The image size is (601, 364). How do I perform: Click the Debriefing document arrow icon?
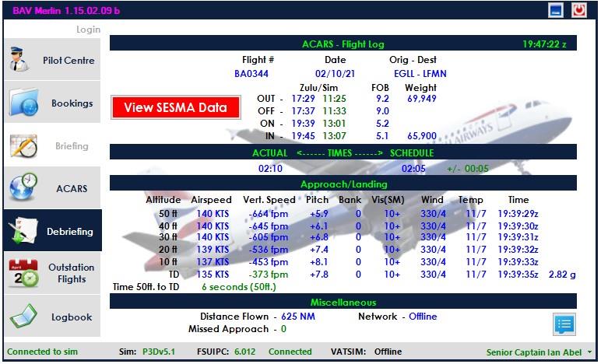[23, 230]
